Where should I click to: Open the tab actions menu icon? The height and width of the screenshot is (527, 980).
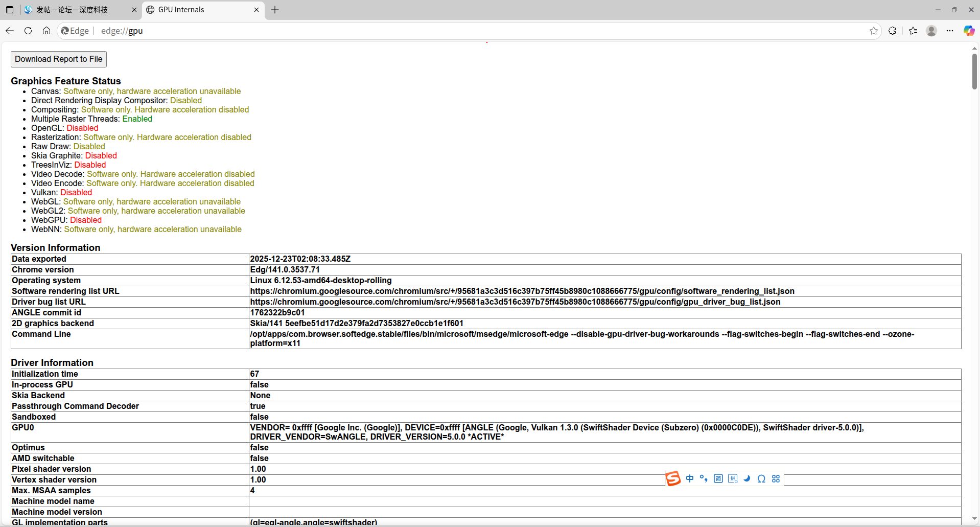click(x=10, y=10)
